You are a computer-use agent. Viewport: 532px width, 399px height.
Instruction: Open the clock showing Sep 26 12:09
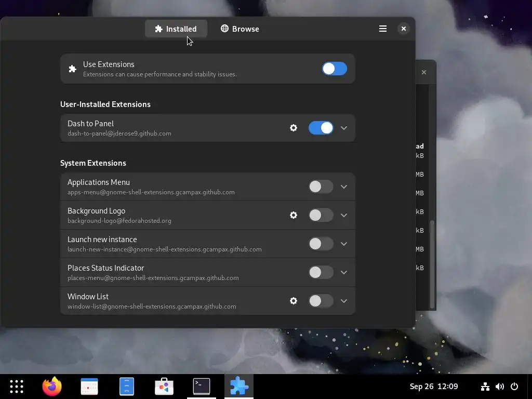(434, 387)
